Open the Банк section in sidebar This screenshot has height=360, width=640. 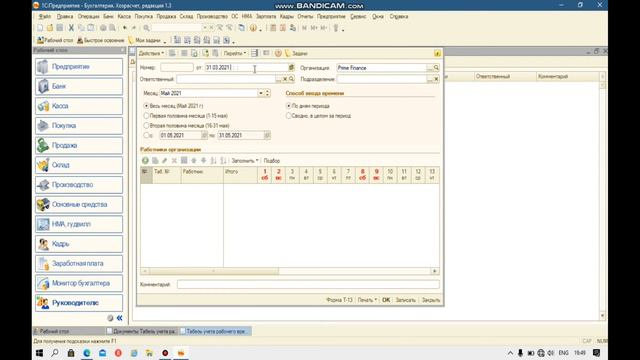tap(79, 86)
